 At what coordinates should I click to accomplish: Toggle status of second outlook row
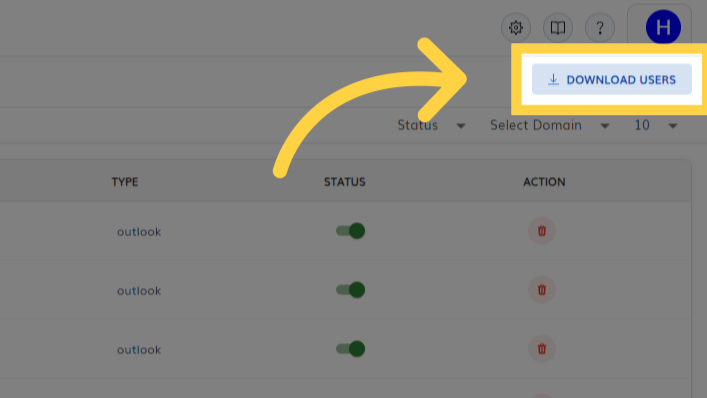[x=350, y=290]
